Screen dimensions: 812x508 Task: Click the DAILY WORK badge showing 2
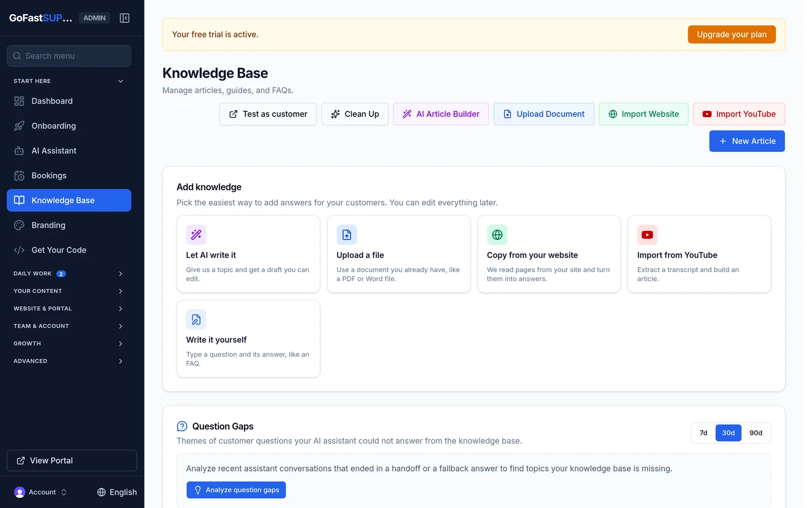click(61, 274)
